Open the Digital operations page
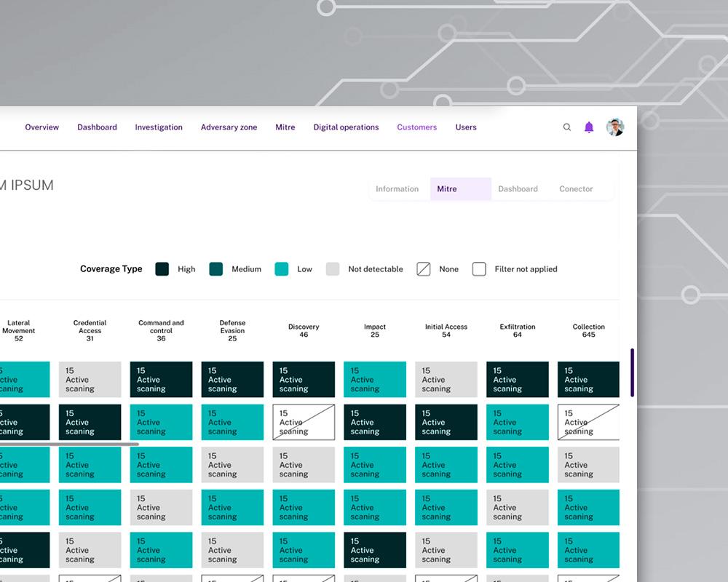728x582 pixels. coord(346,127)
